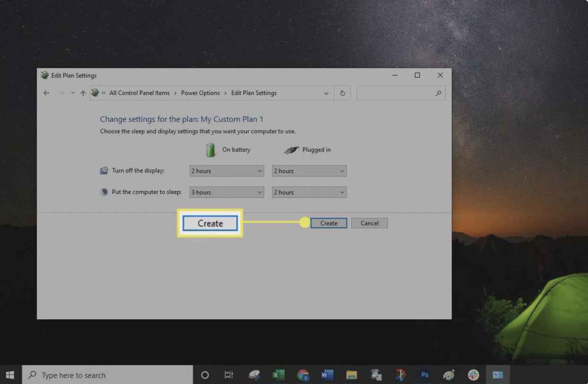The width and height of the screenshot is (588, 384).
Task: Expand chevron after All Control Panel Items
Action: [175, 93]
